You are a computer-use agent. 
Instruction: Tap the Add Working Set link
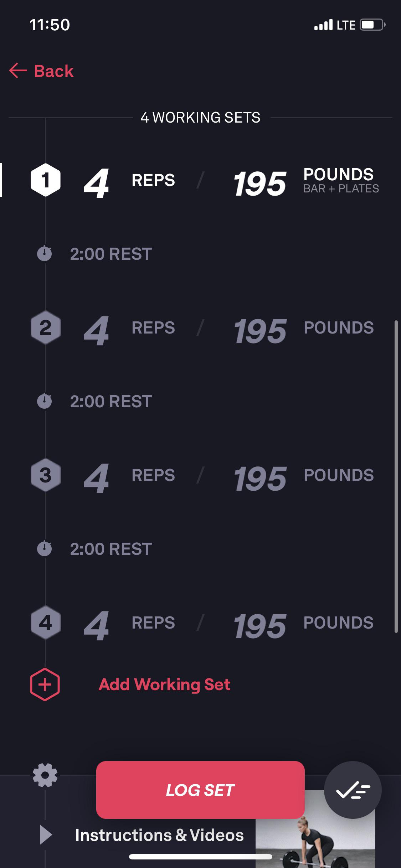tap(164, 685)
